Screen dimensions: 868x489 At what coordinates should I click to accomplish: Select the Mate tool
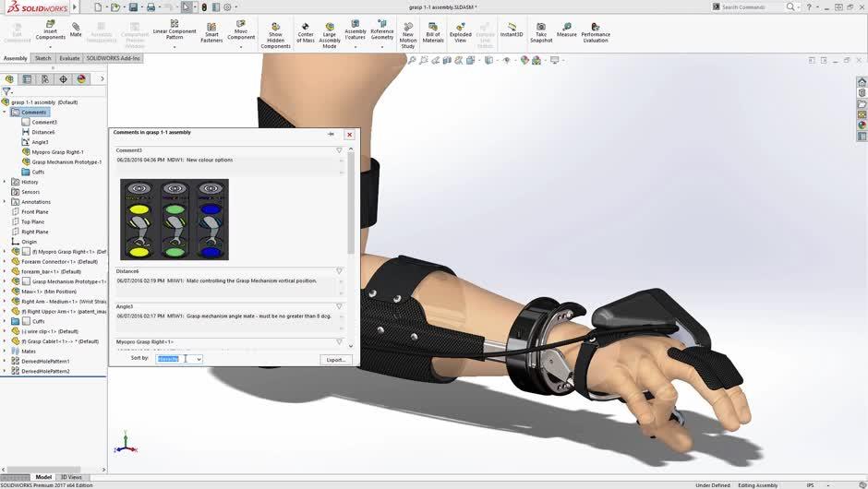click(76, 30)
